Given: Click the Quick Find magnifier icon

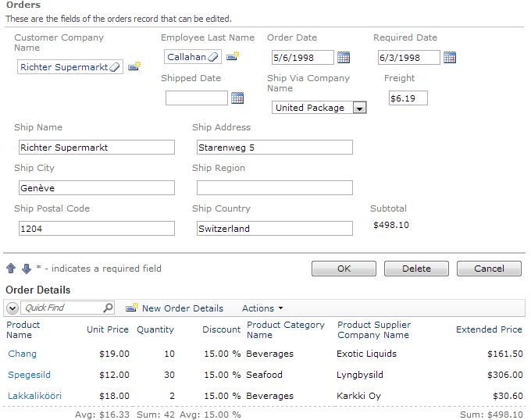Looking at the screenshot, I should [x=108, y=308].
